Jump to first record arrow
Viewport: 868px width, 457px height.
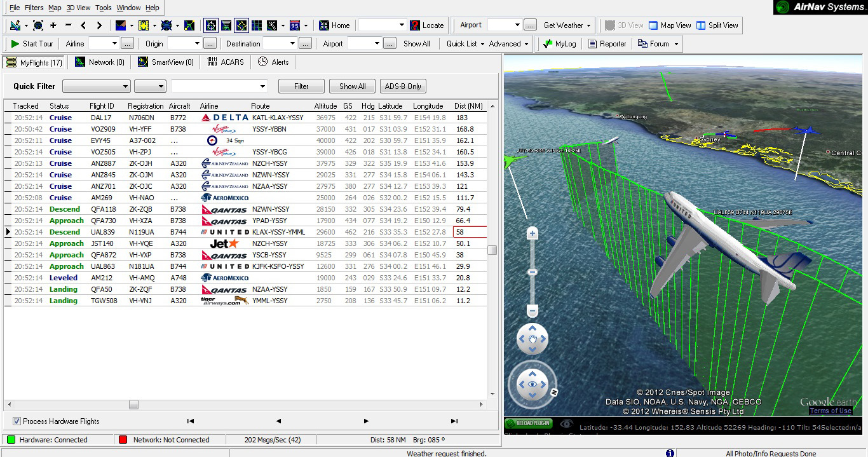[190, 421]
